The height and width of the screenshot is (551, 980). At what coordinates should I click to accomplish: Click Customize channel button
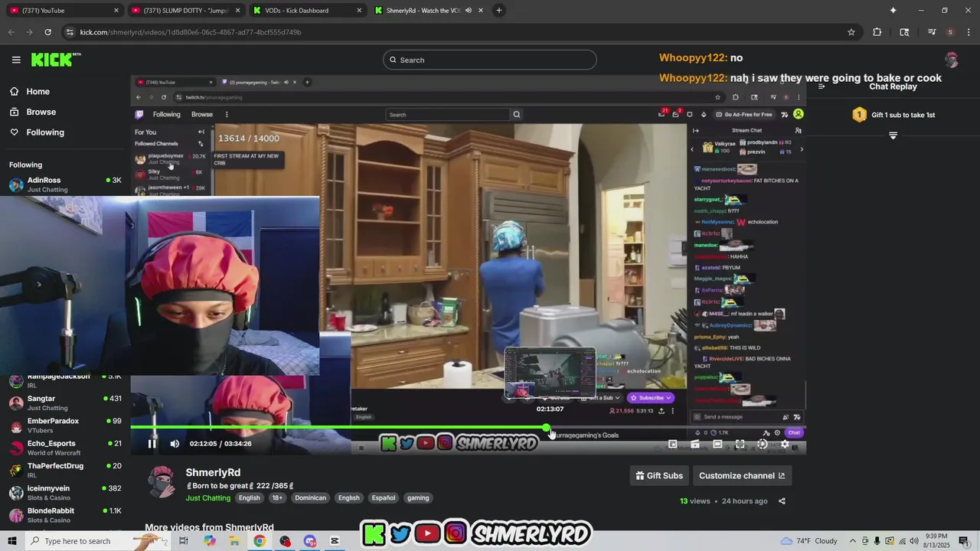[x=742, y=475]
